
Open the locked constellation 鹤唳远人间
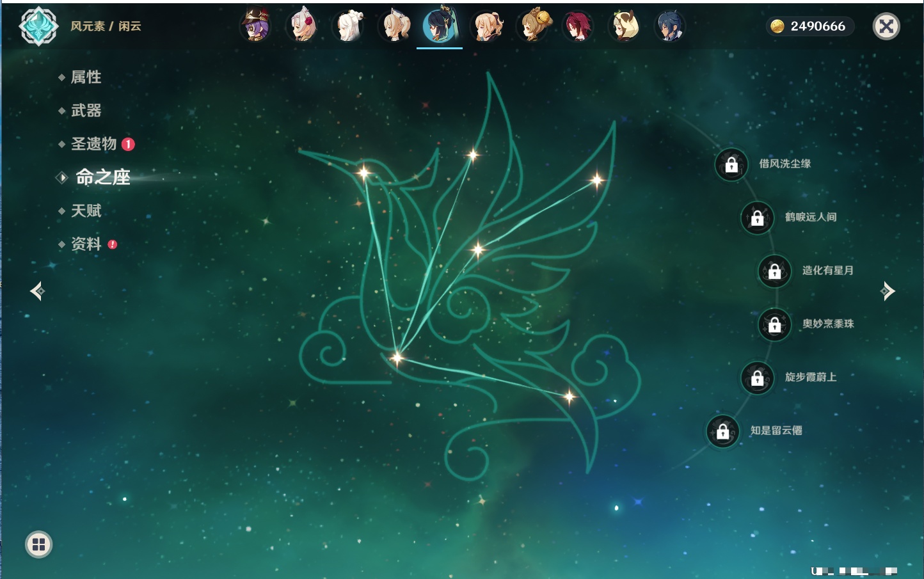pos(757,218)
